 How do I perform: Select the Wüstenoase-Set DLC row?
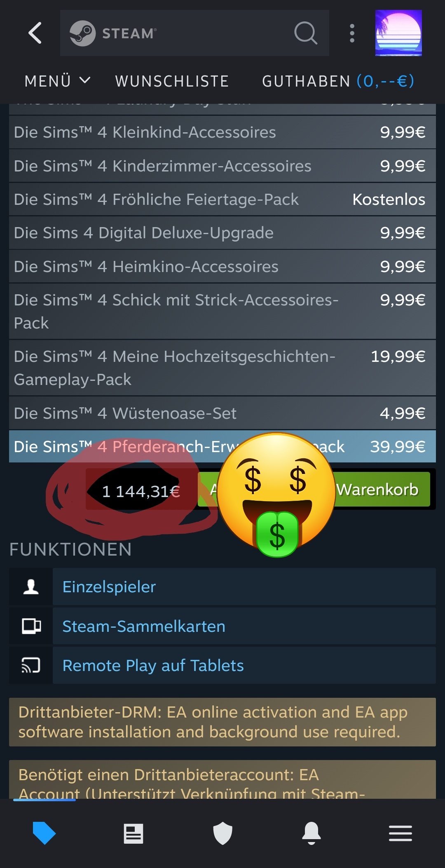222,413
